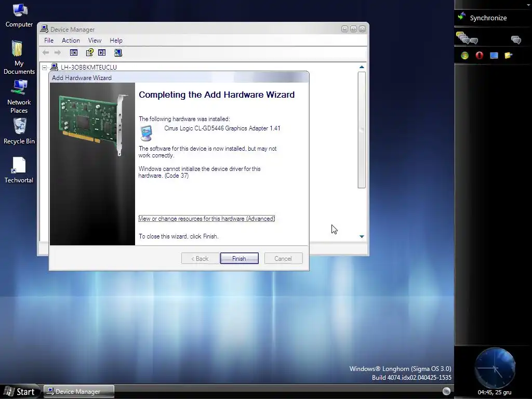The width and height of the screenshot is (532, 399).
Task: Collapse the LH-3OBBKMTEUCLU tree node
Action: coord(45,68)
